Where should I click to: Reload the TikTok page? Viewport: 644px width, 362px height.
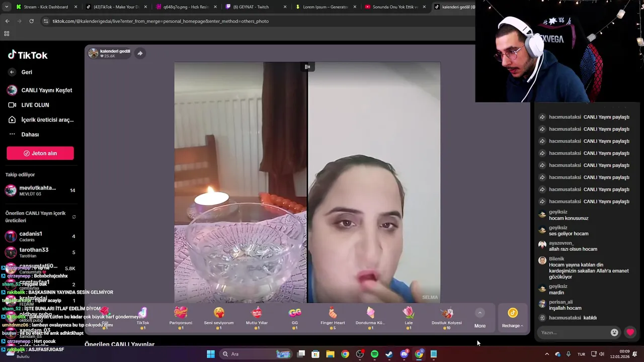(x=31, y=21)
